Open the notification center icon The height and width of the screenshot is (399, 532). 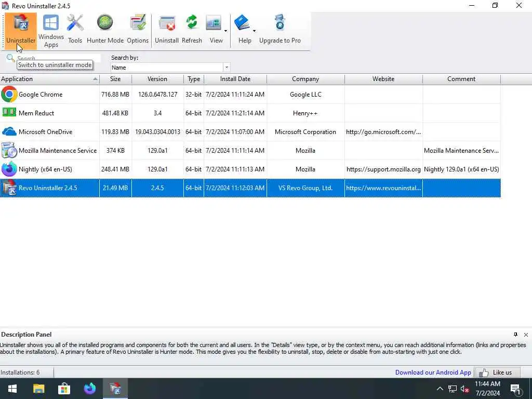[516, 389]
